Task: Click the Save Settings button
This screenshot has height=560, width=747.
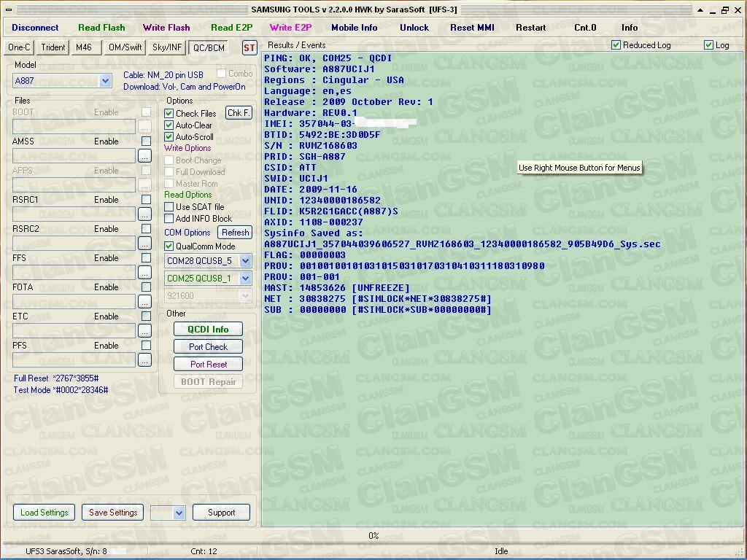Action: pyautogui.click(x=113, y=513)
